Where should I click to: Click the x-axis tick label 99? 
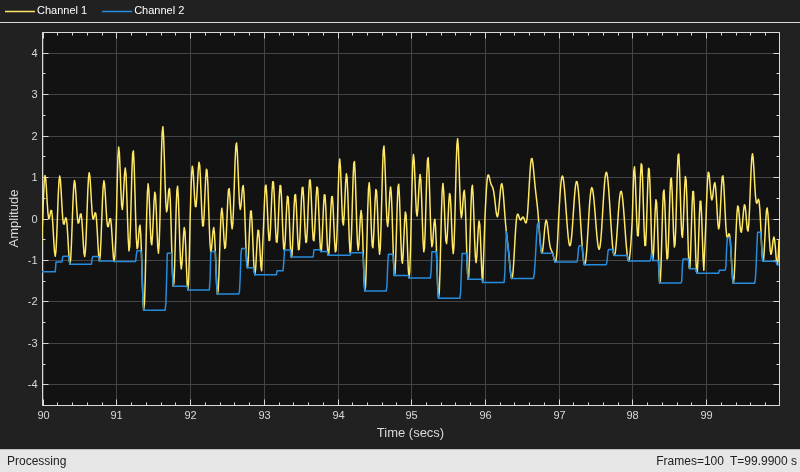tap(706, 415)
